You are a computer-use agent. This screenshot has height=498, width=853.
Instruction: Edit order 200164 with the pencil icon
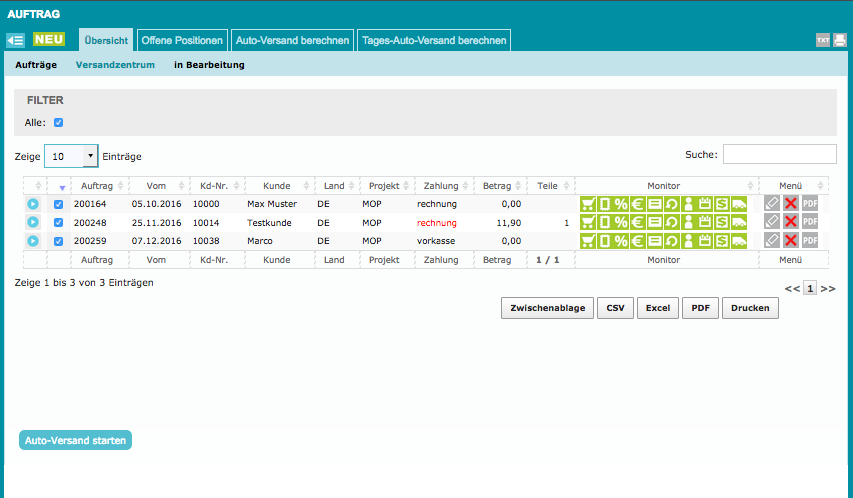click(x=772, y=203)
